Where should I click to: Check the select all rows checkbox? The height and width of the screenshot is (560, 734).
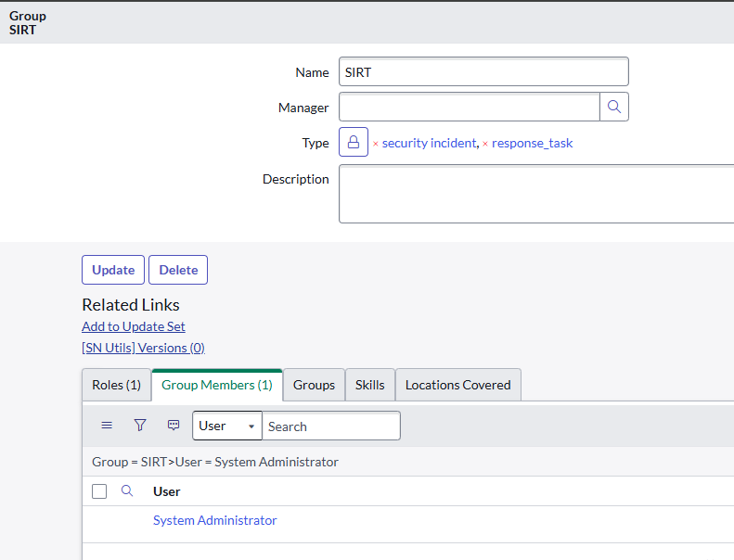99,491
